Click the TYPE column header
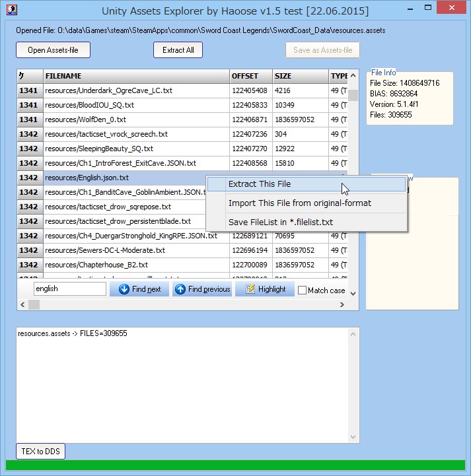This screenshot has height=476, width=471. point(338,76)
